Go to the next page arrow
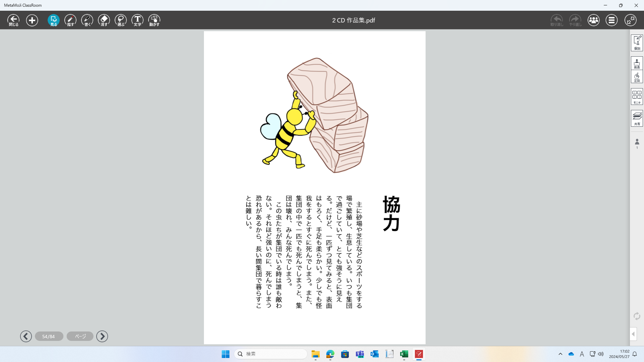Image resolution: width=644 pixels, height=362 pixels. (102, 336)
